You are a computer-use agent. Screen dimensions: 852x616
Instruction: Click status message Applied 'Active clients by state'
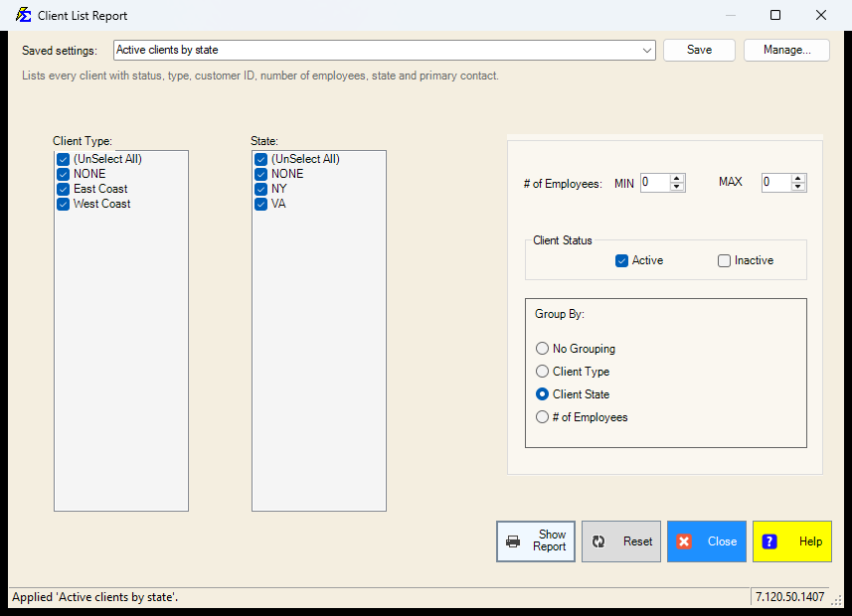pos(95,597)
